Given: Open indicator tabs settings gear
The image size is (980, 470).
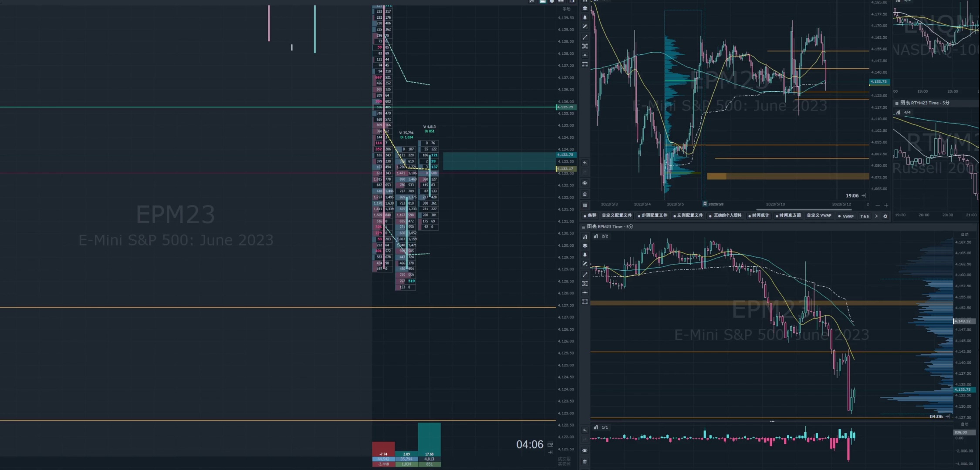Looking at the screenshot, I should 885,216.
